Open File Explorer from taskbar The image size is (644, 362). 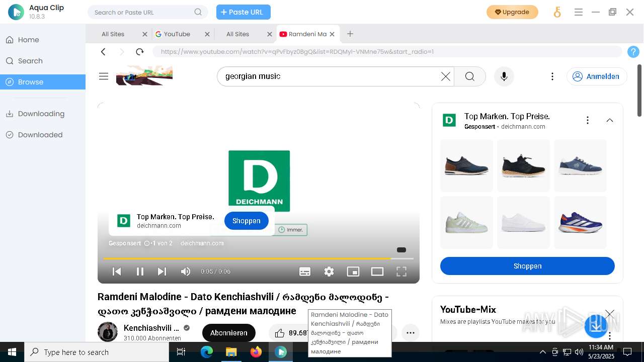pos(231,352)
